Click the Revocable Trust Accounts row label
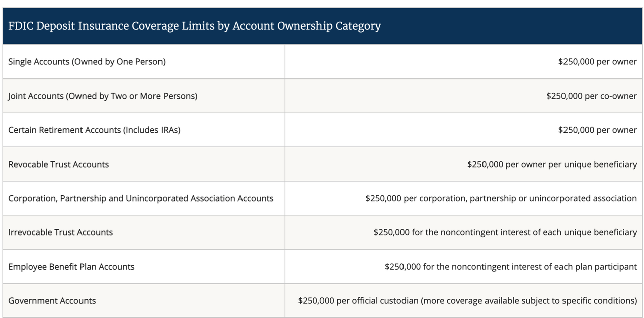This screenshot has height=318, width=644. coord(58,164)
